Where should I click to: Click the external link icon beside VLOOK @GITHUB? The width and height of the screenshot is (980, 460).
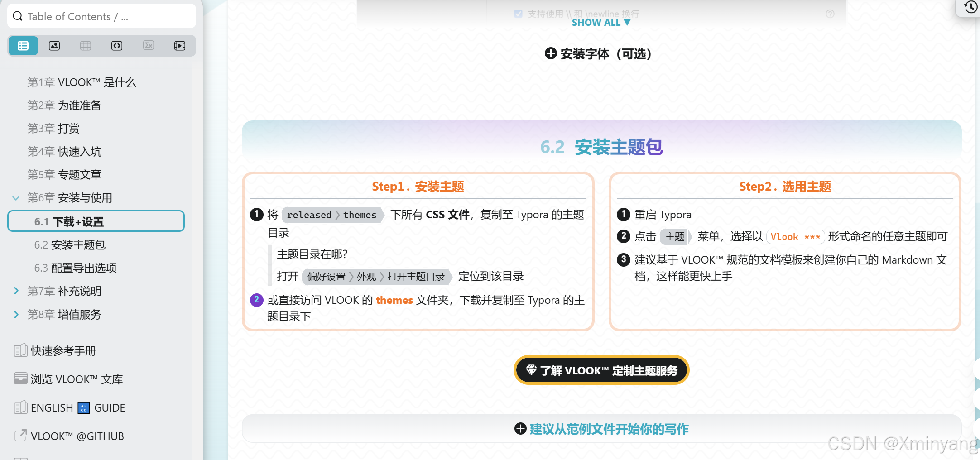pos(20,436)
